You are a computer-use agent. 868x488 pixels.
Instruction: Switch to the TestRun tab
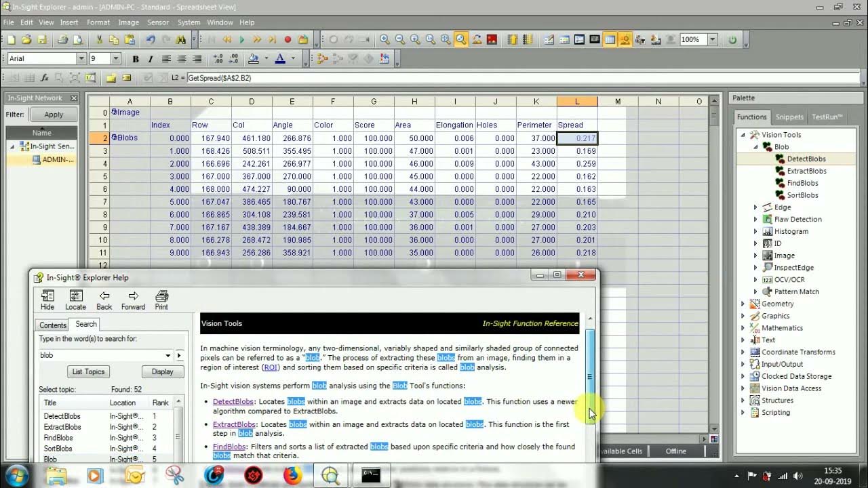827,117
